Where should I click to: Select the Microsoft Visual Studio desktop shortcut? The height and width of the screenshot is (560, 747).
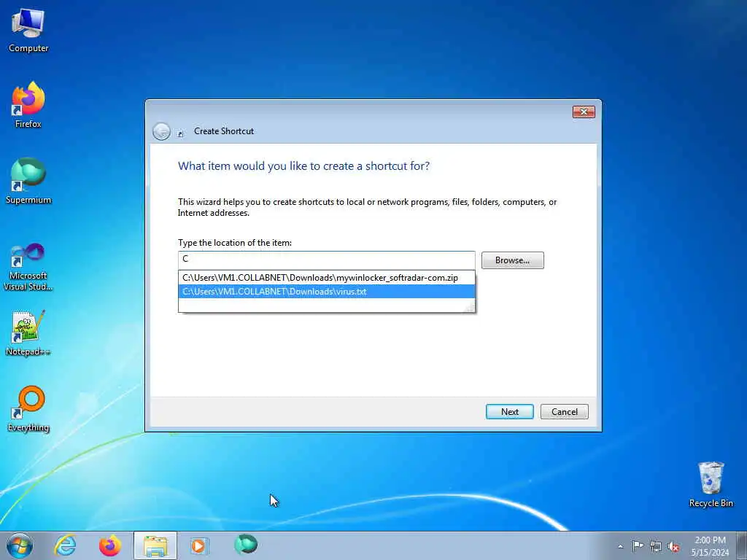28,267
